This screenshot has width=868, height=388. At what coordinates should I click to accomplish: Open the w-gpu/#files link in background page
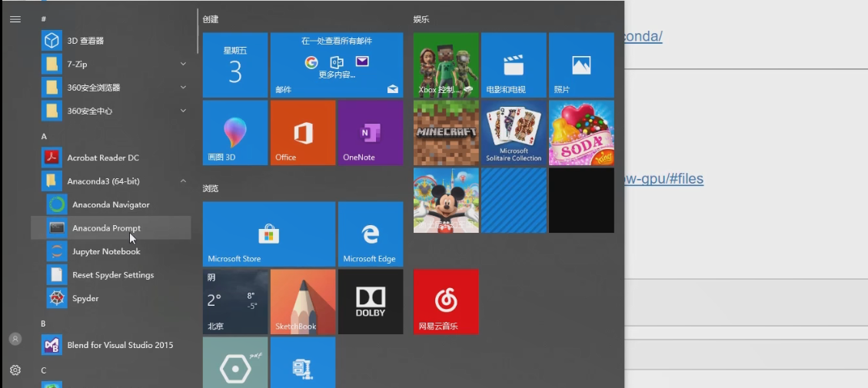pyautogui.click(x=664, y=179)
